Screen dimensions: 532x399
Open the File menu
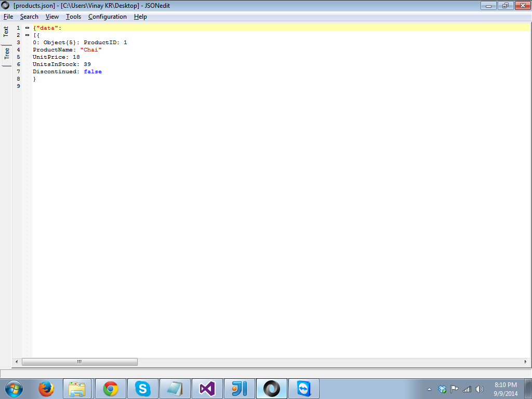click(8, 17)
